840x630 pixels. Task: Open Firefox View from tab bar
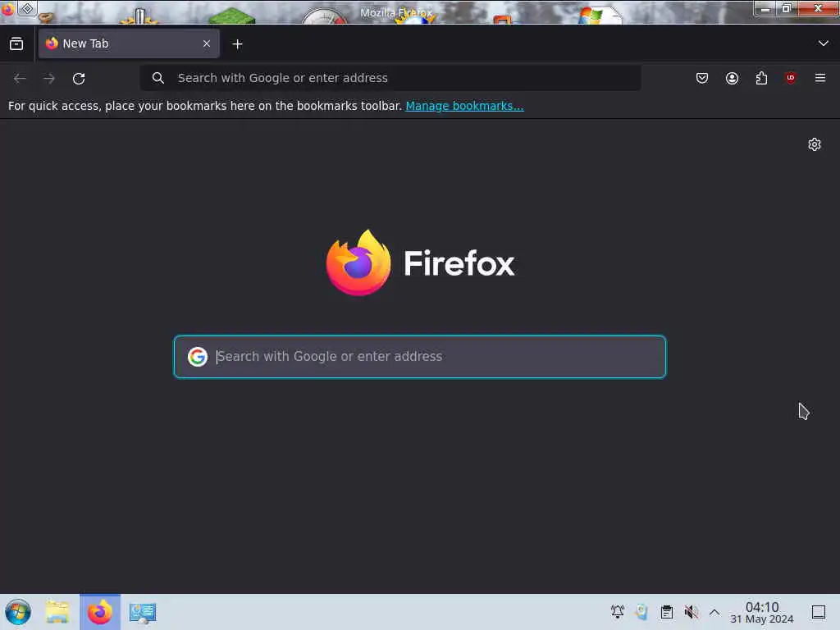16,44
